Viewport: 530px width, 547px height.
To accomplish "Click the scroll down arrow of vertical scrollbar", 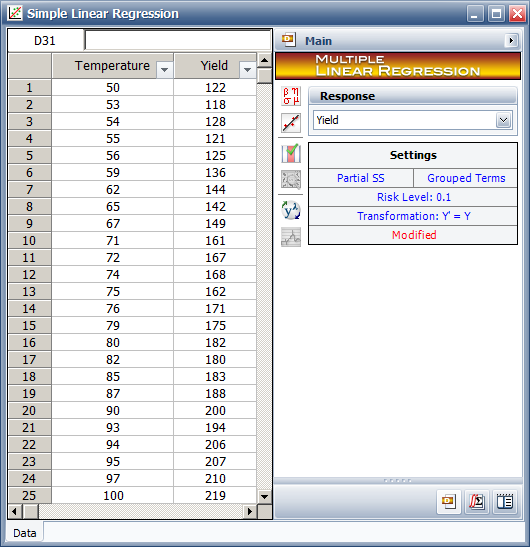I will 264,496.
